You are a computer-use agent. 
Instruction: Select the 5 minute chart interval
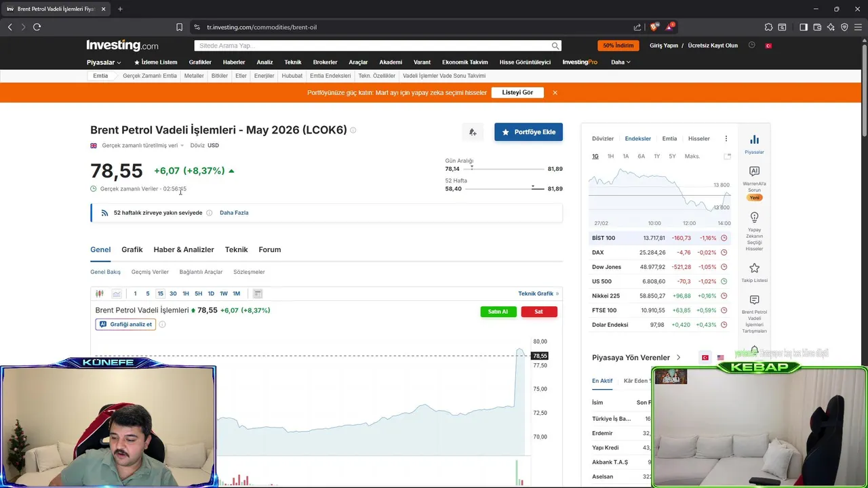(147, 293)
